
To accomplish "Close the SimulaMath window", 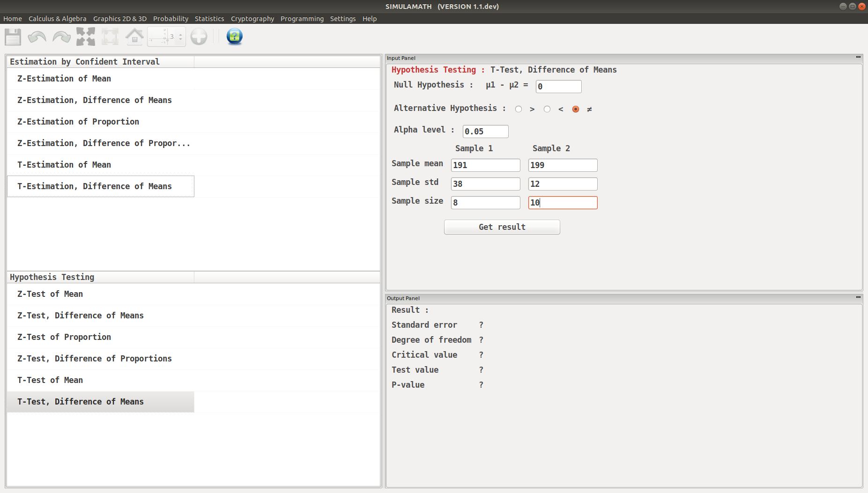I will (x=861, y=7).
